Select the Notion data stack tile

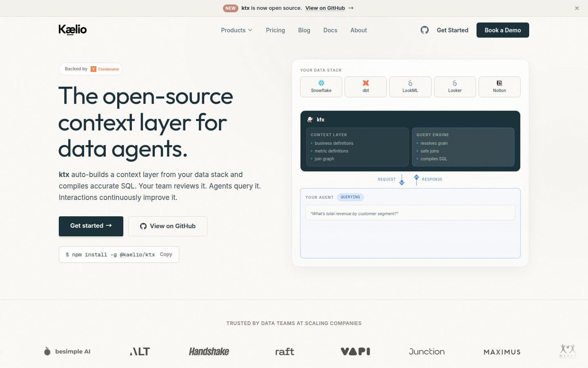499,87
